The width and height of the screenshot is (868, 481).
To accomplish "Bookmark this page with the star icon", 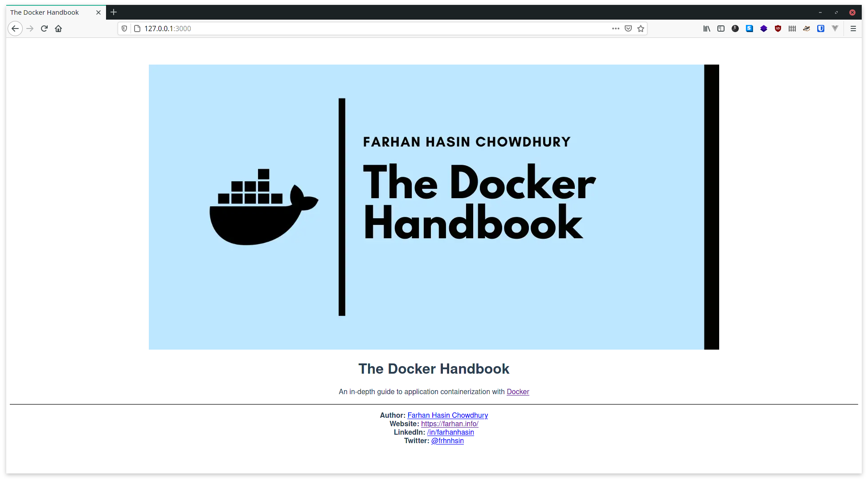I will click(641, 29).
